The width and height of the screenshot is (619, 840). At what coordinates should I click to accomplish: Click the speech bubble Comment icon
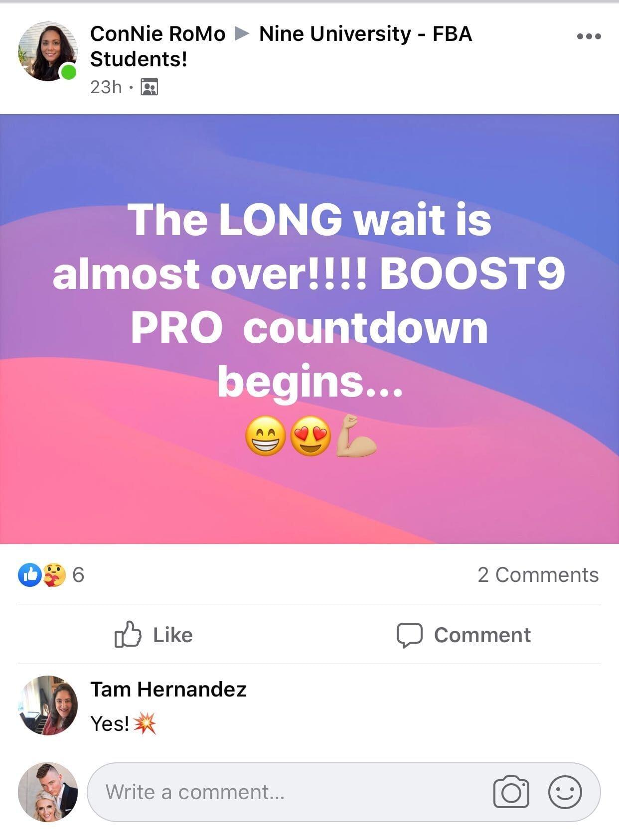pyautogui.click(x=410, y=635)
